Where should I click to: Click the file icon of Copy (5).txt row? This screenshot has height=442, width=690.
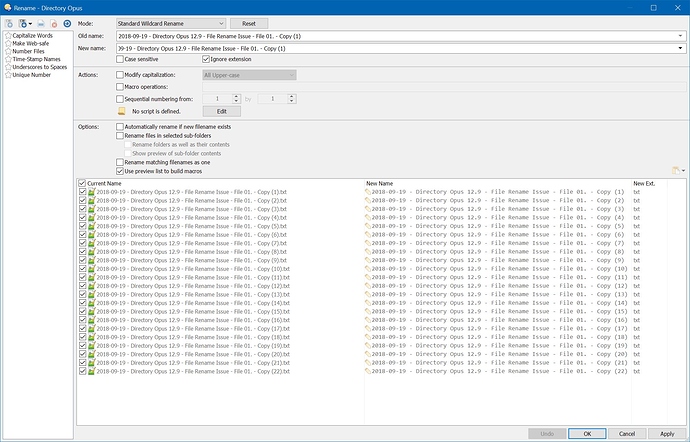(x=92, y=226)
